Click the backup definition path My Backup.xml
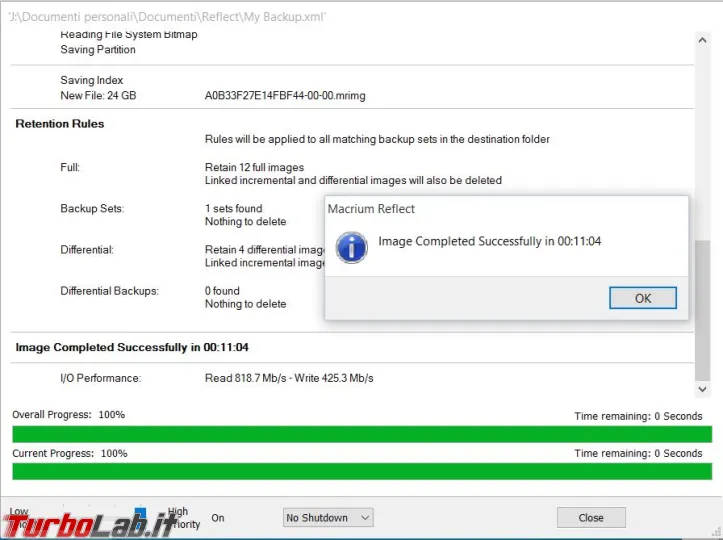Image resolution: width=723 pixels, height=540 pixels. coord(167,17)
